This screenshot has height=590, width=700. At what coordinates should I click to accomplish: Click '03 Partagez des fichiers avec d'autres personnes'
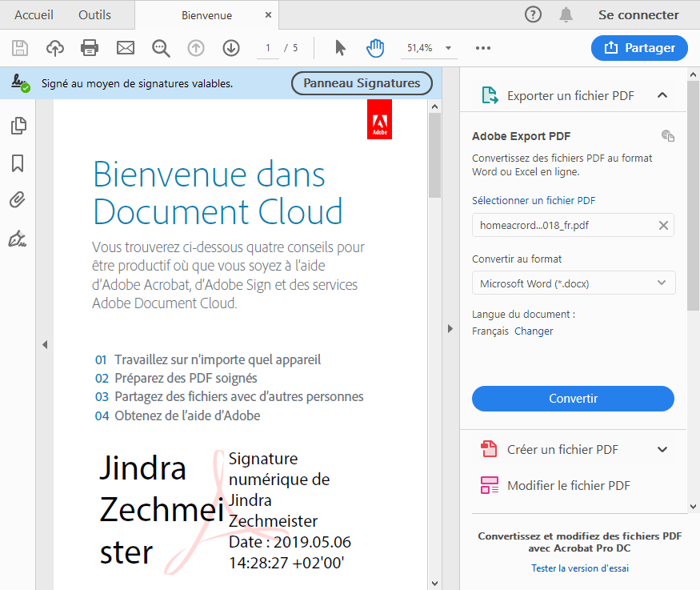pyautogui.click(x=229, y=396)
